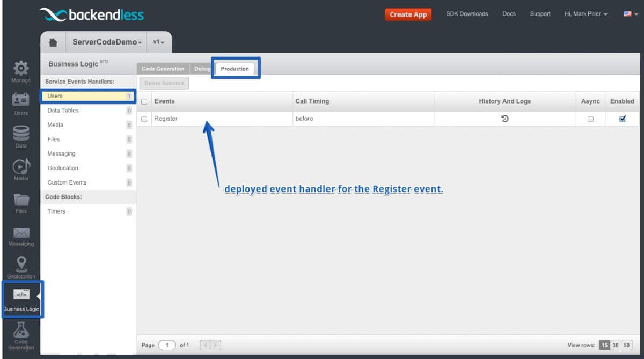This screenshot has height=359, width=644.
Task: Click the Async column header
Action: pos(590,101)
